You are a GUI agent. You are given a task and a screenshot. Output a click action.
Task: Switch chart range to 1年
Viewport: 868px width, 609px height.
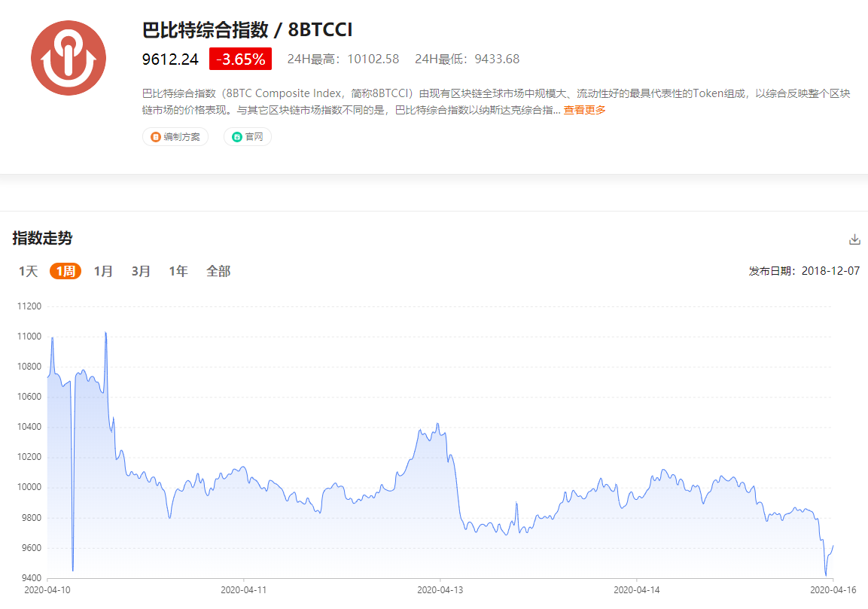coord(178,271)
